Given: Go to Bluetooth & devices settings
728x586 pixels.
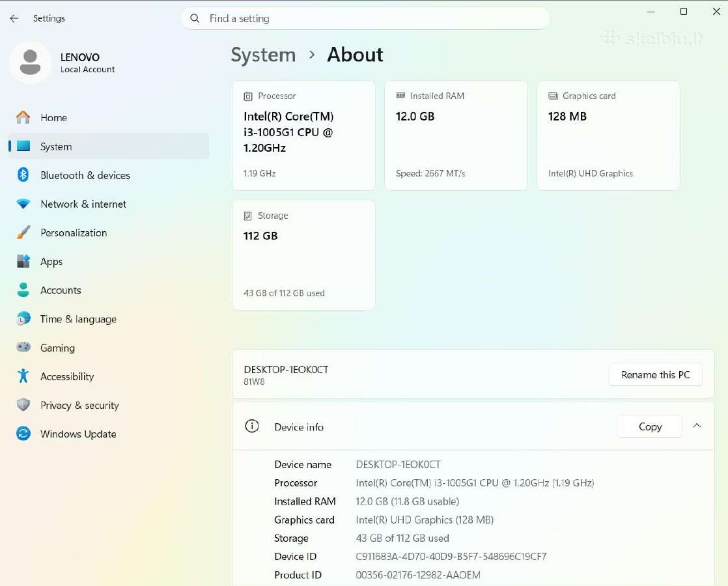Looking at the screenshot, I should click(x=109, y=175).
